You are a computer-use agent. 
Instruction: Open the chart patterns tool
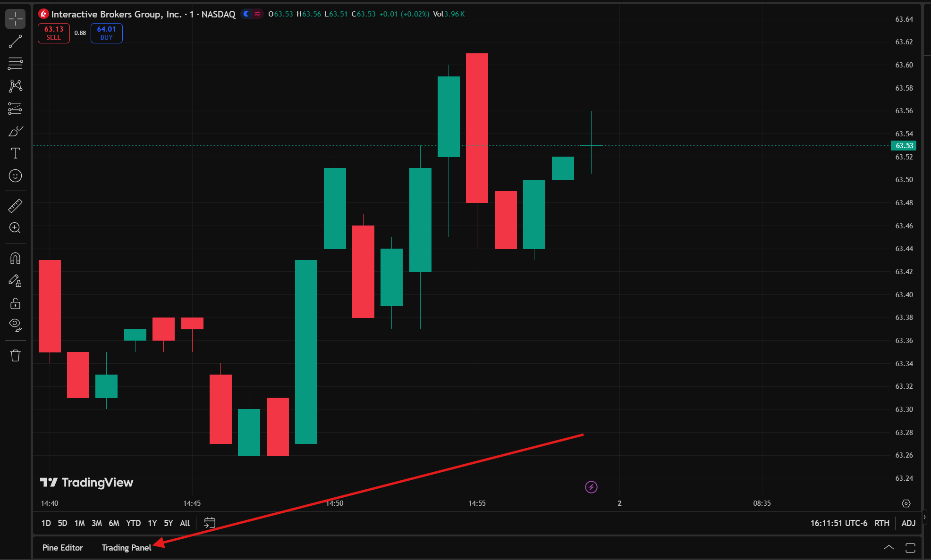pyautogui.click(x=16, y=86)
